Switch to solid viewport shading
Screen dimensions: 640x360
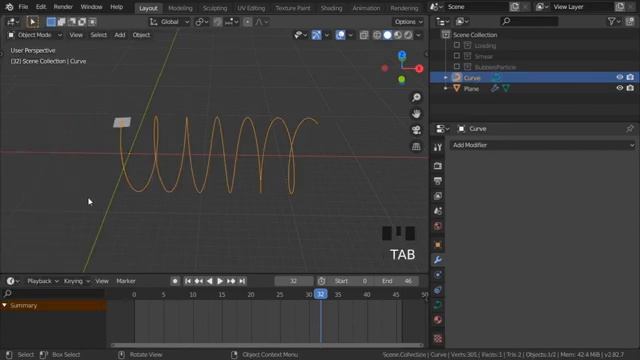387,35
